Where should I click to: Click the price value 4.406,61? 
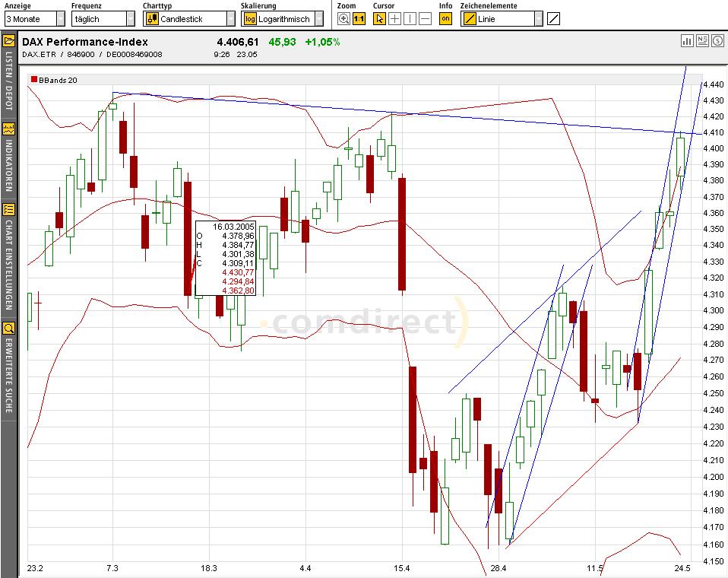tap(238, 42)
